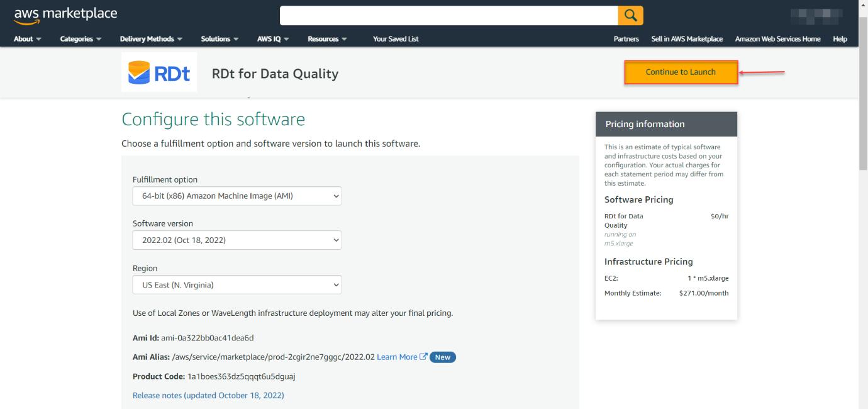The height and width of the screenshot is (409, 868).
Task: Open the Solutions menu
Action: click(220, 39)
